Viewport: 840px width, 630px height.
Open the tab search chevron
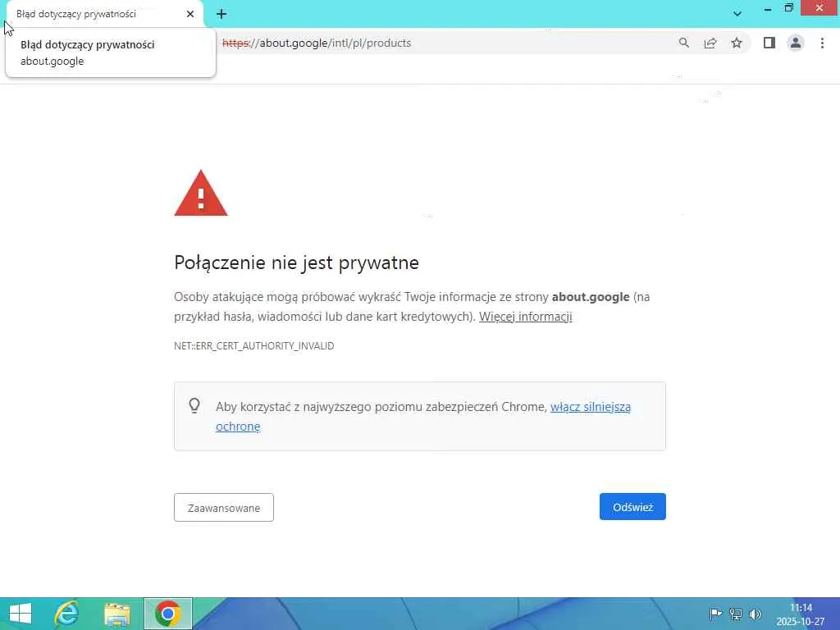click(737, 14)
